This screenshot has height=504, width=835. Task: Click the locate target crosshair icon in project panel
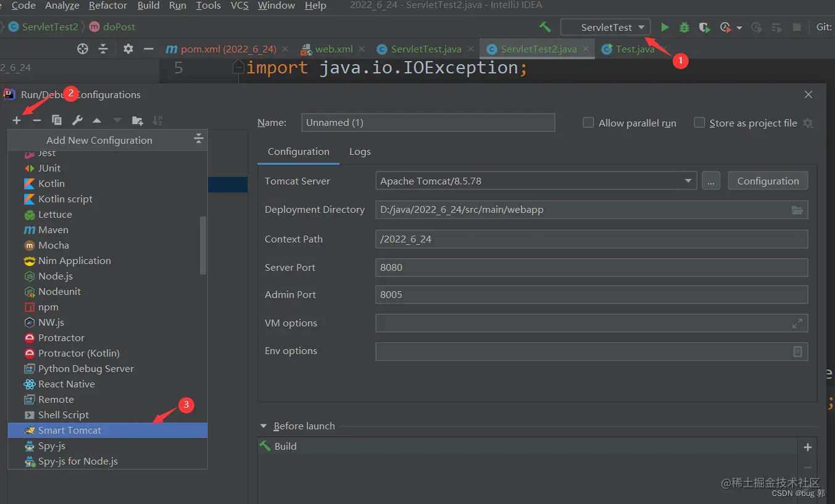click(83, 49)
